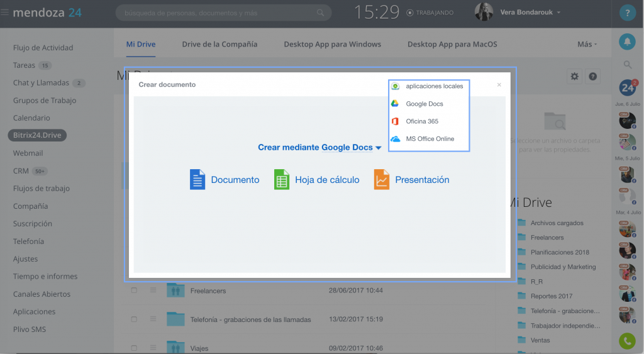644x354 pixels.
Task: Click the search input field in top bar
Action: pyautogui.click(x=223, y=13)
